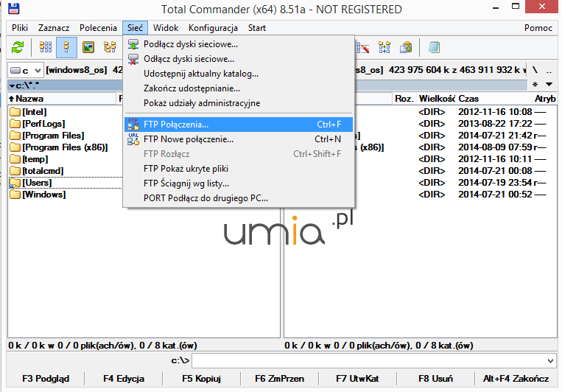This screenshot has height=392, width=562.
Task: Switch to brief file list view icon
Action: click(x=46, y=48)
